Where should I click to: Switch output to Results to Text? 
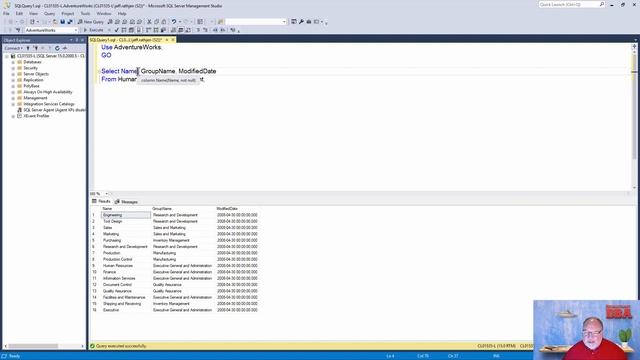[x=173, y=30]
